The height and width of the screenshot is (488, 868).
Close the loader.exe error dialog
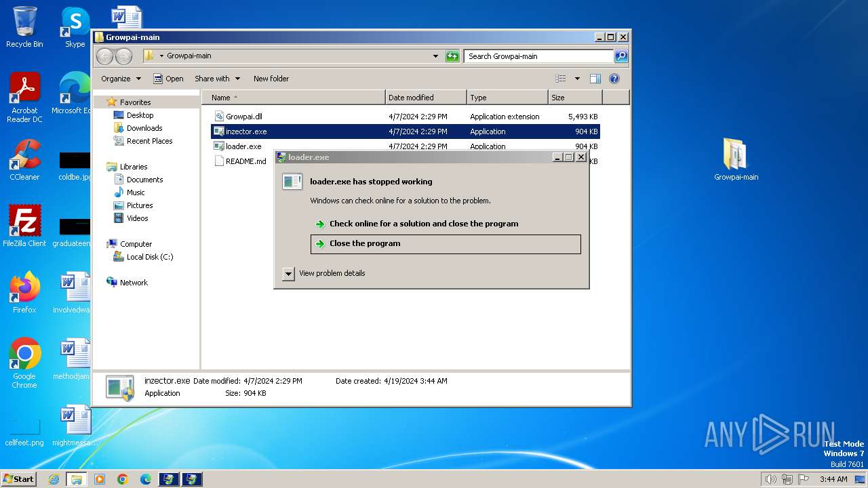click(x=581, y=157)
